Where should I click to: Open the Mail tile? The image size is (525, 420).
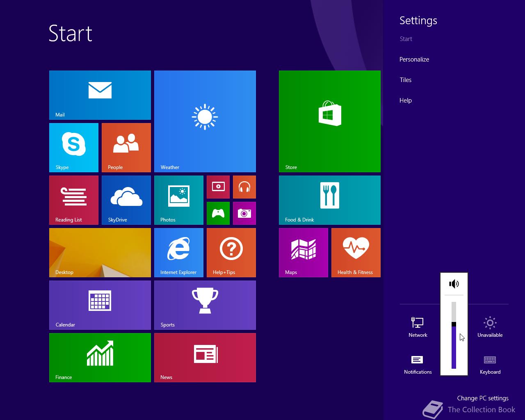pyautogui.click(x=100, y=95)
